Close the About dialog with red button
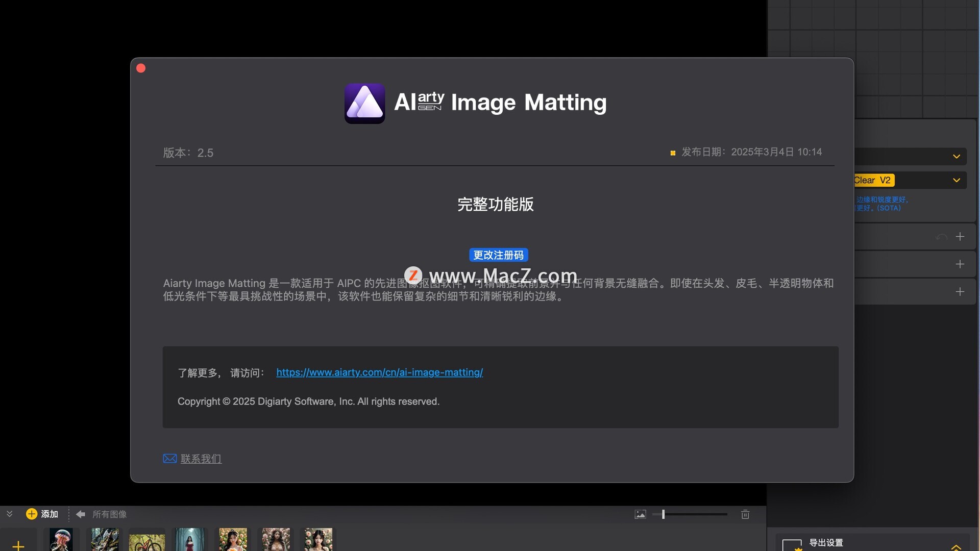 pyautogui.click(x=141, y=68)
